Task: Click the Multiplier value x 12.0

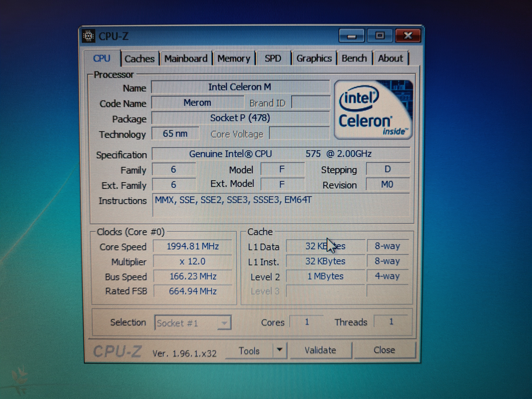Action: 193,261
